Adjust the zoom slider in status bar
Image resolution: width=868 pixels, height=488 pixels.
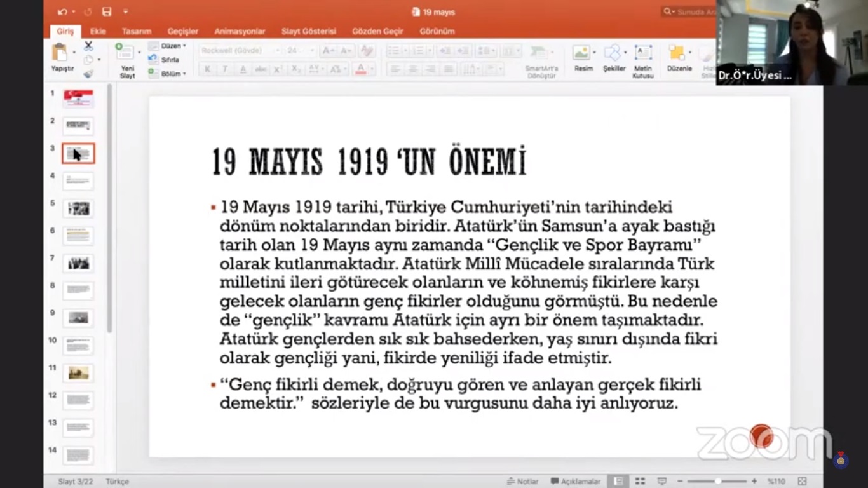tap(717, 481)
